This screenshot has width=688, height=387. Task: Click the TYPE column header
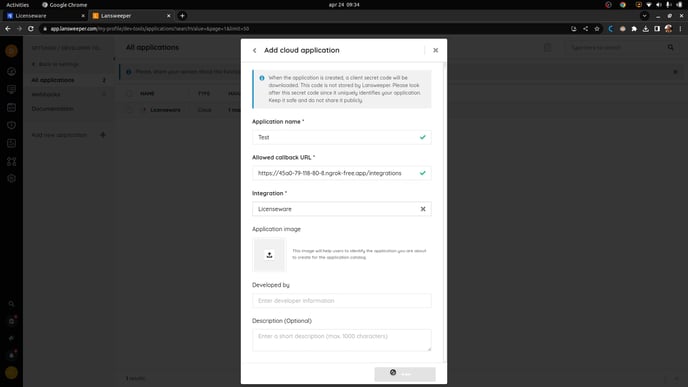pos(204,93)
